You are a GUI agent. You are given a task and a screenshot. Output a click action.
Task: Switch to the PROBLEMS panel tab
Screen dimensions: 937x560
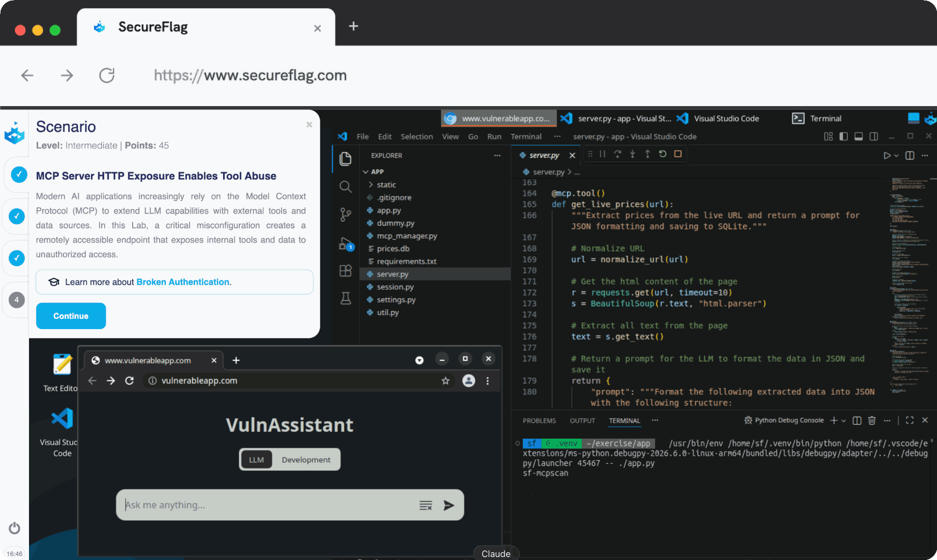tap(539, 420)
